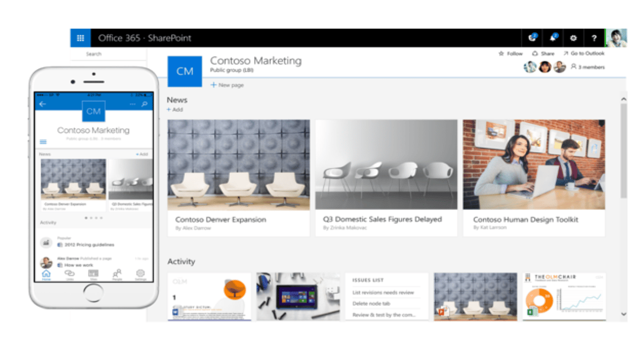The width and height of the screenshot is (644, 338).
Task: Click the feedback icon with the blue badge
Action: tap(532, 38)
